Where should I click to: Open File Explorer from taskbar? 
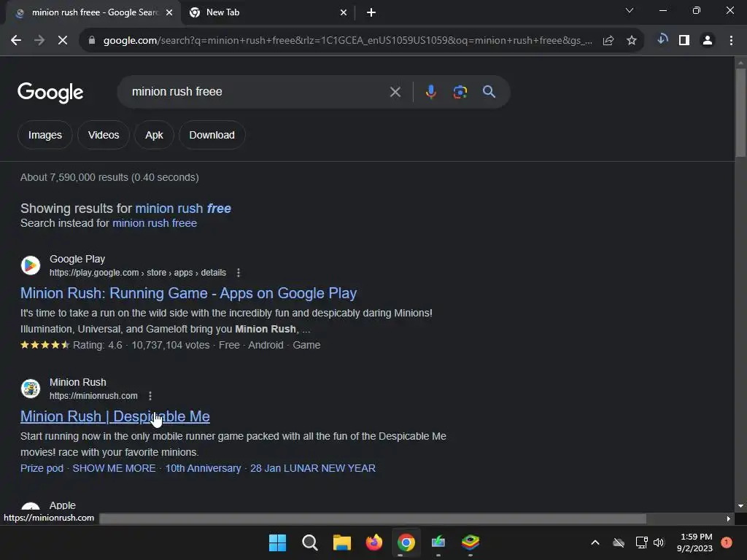pyautogui.click(x=341, y=542)
